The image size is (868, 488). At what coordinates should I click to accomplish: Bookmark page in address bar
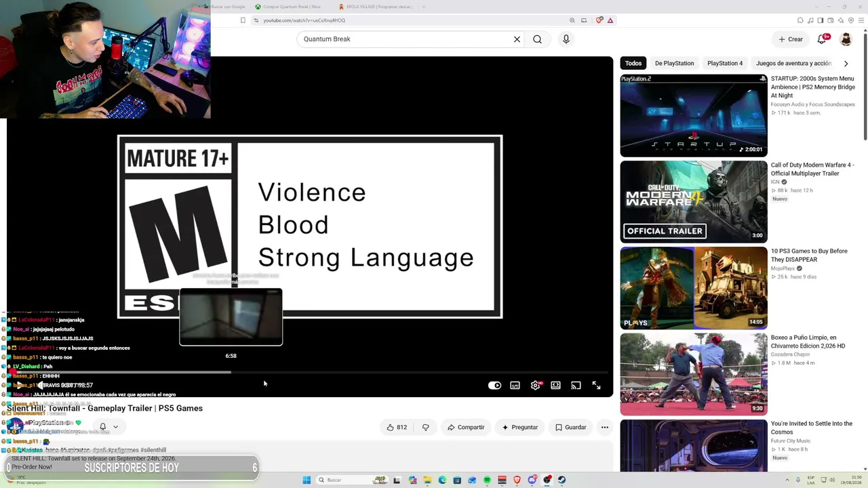tap(243, 20)
